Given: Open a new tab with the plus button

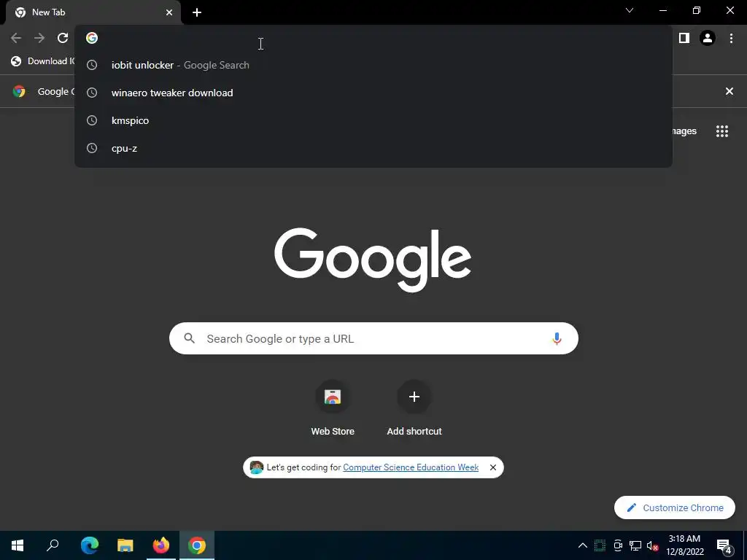Looking at the screenshot, I should [197, 12].
